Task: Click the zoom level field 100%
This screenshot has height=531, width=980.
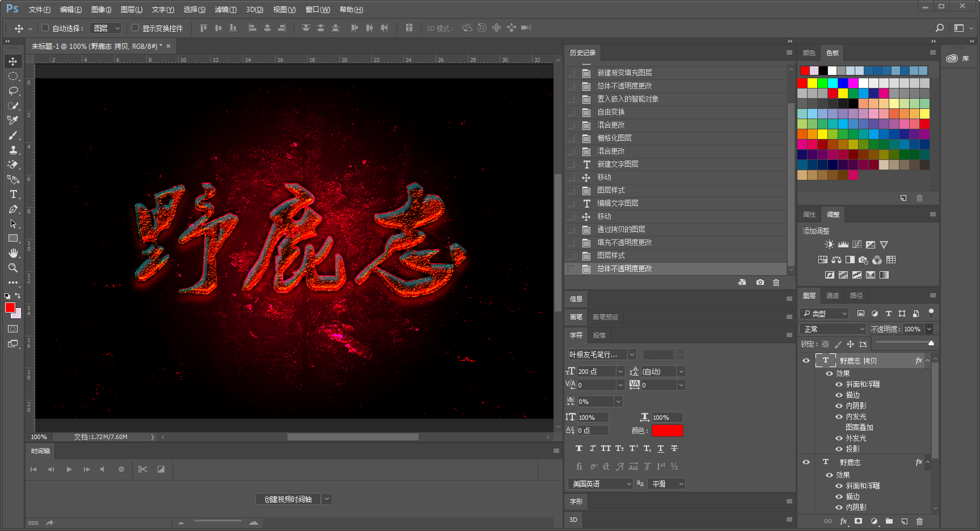Action: click(x=39, y=437)
